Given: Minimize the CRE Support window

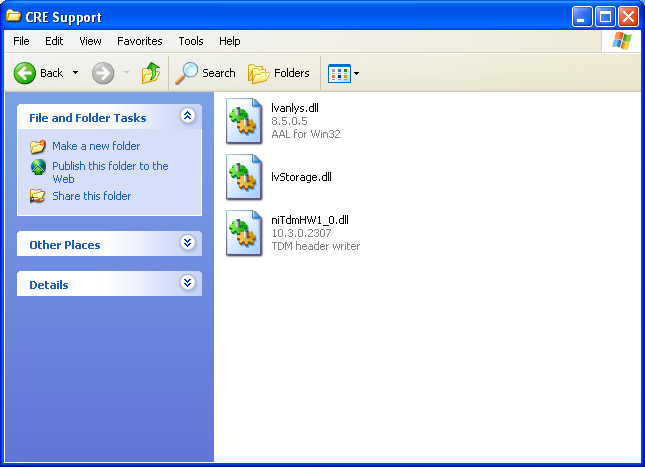Looking at the screenshot, I should coord(582,17).
